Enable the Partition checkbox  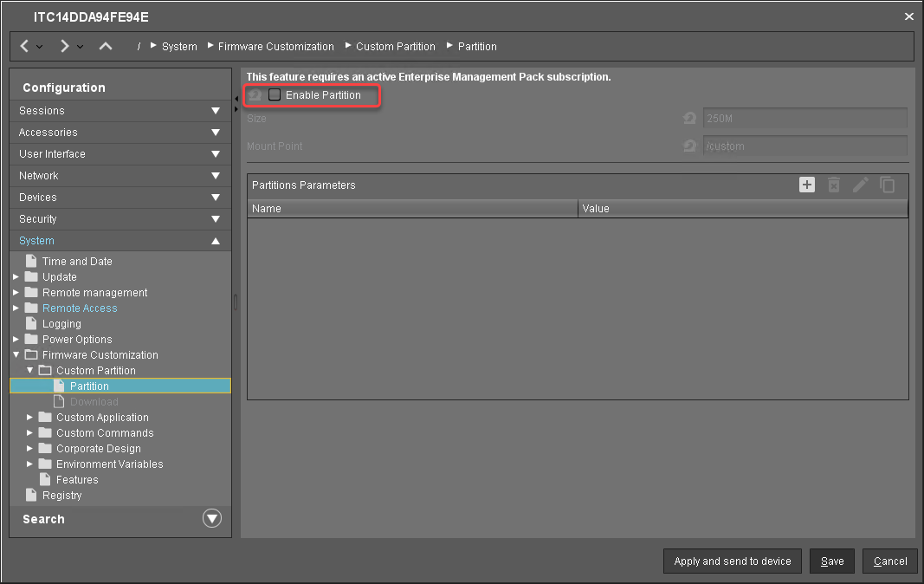pyautogui.click(x=275, y=95)
